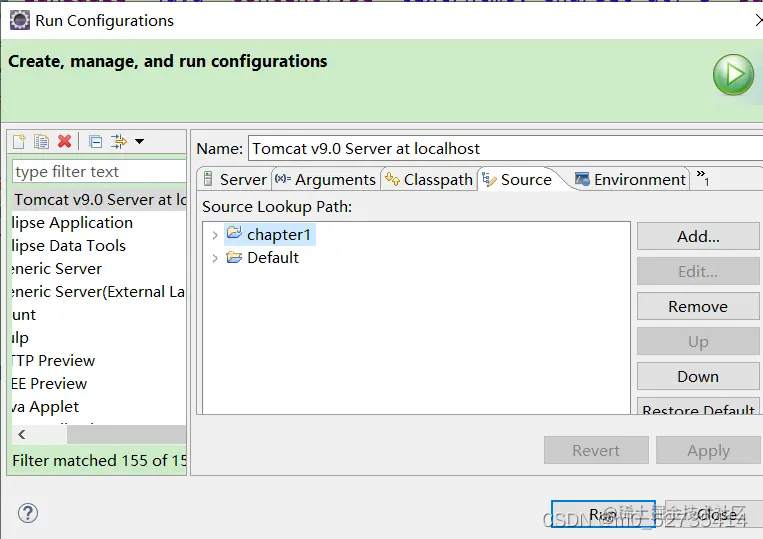Click the Duplicate launch configuration icon

tap(41, 142)
